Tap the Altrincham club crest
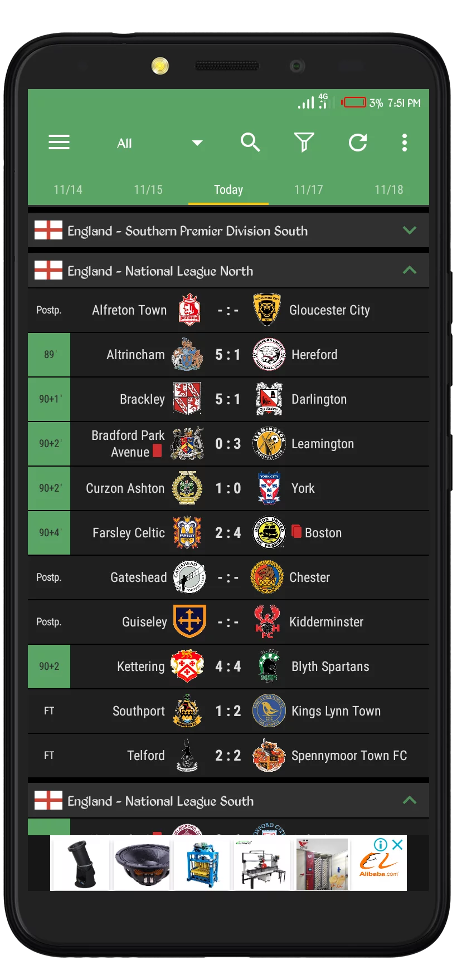 click(x=187, y=355)
